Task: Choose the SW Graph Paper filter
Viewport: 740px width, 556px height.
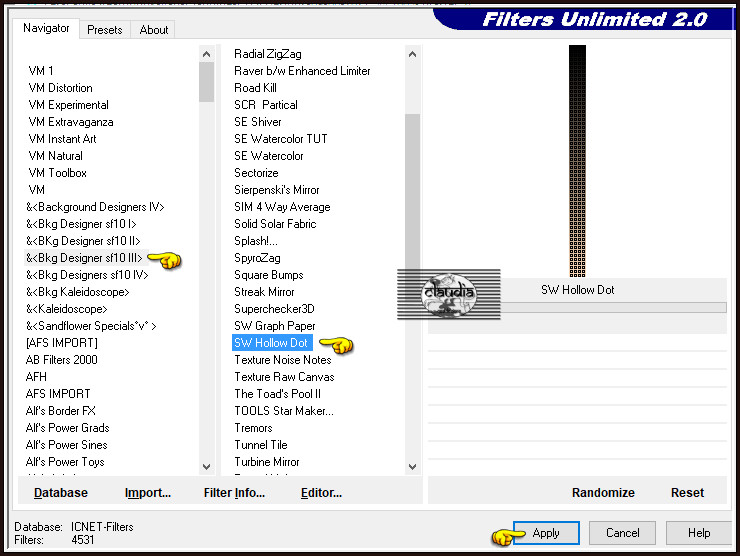Action: coord(275,326)
